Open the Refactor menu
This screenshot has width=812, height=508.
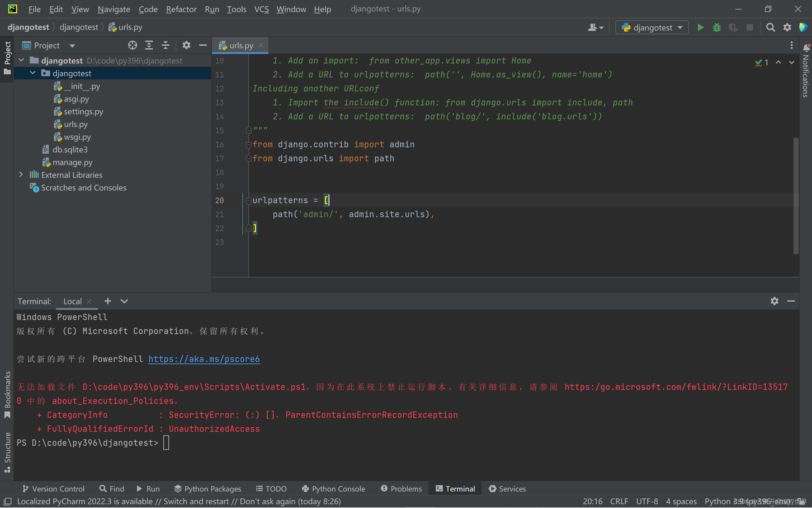(181, 9)
